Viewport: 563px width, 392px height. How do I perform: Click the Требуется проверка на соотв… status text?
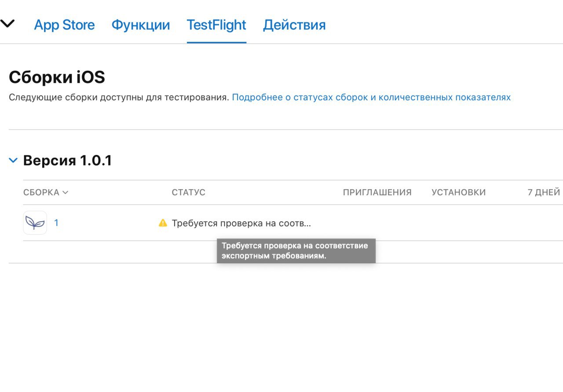(x=241, y=223)
